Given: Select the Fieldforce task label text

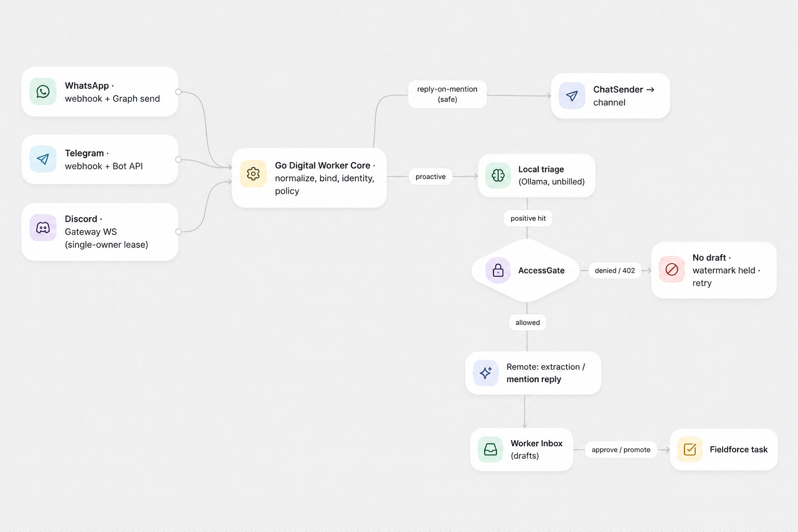Looking at the screenshot, I should tap(738, 449).
